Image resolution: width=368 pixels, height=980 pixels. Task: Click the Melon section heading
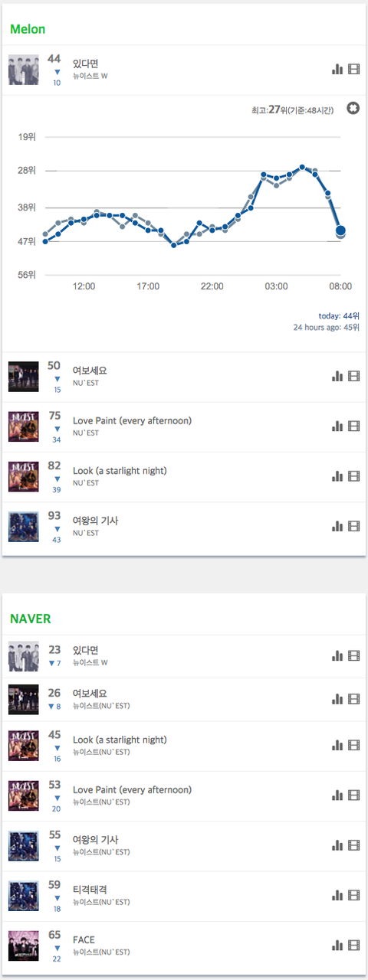point(28,29)
